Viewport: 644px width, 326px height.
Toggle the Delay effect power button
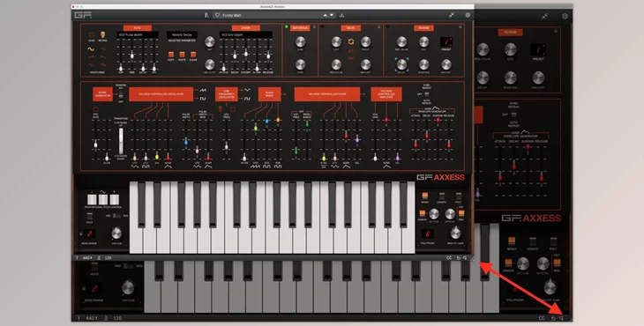323,27
